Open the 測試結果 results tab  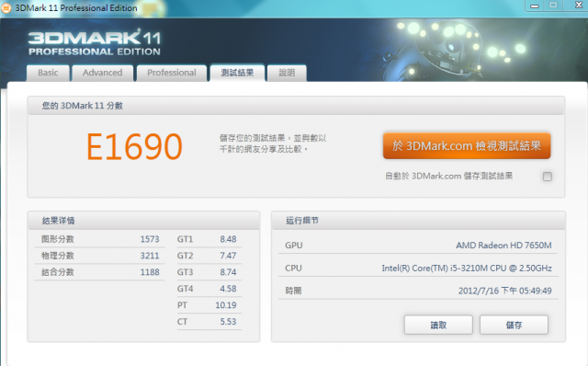pos(237,73)
